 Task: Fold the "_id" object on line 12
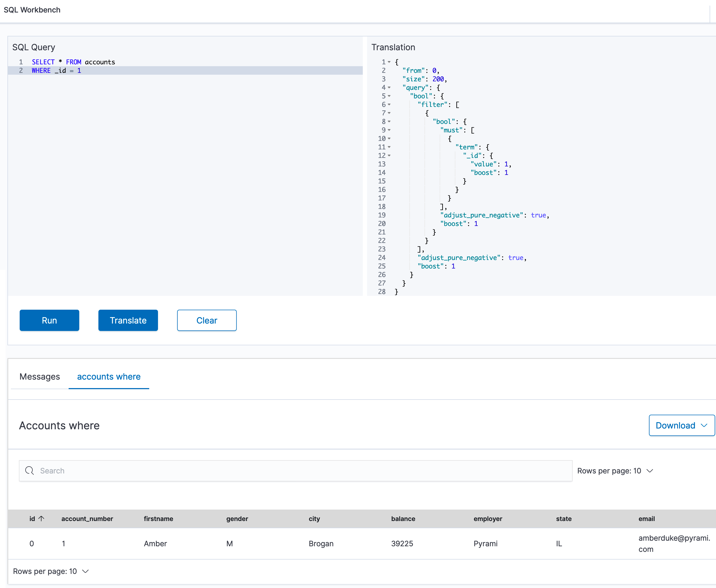[x=389, y=156]
